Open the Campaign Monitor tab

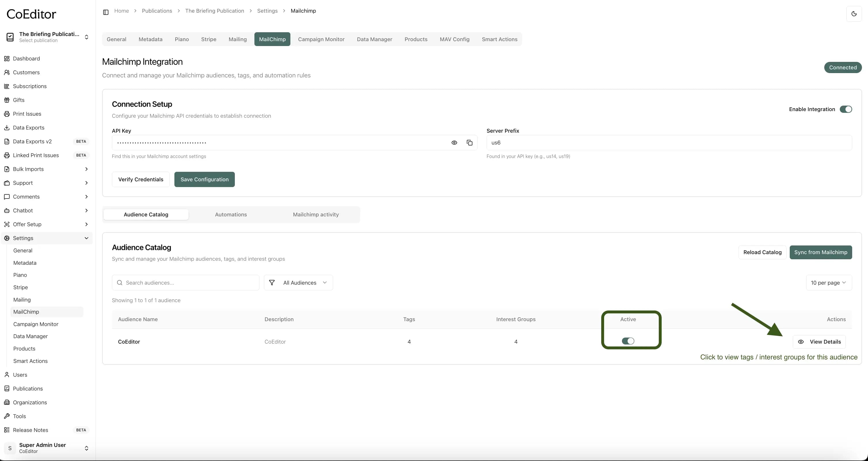pos(321,39)
